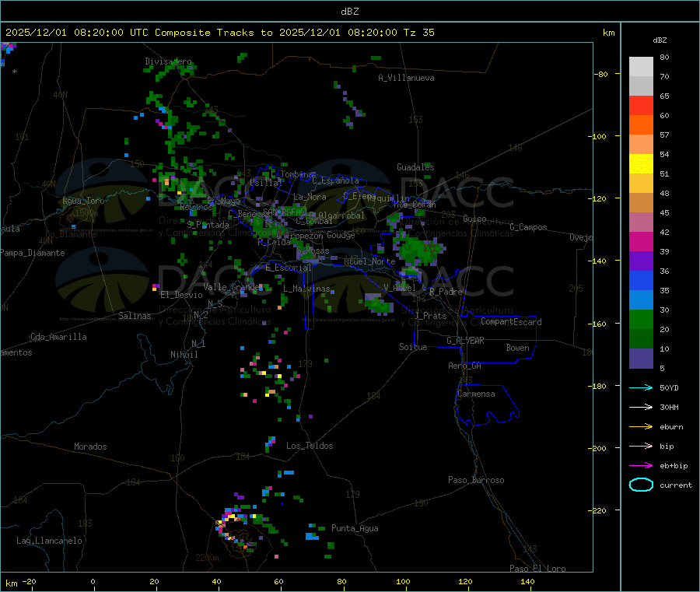700x592 pixels.
Task: Select the 'Paso_El_Loro' label at bottom right
Action: 537,569
